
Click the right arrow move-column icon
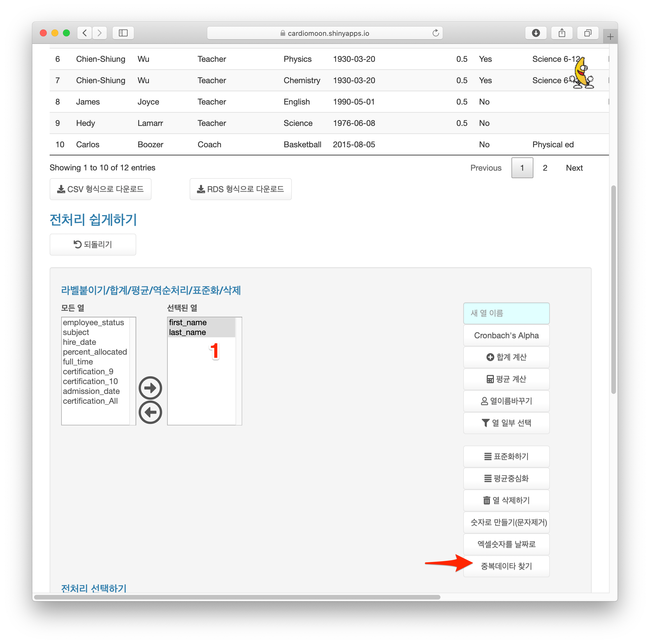point(150,388)
